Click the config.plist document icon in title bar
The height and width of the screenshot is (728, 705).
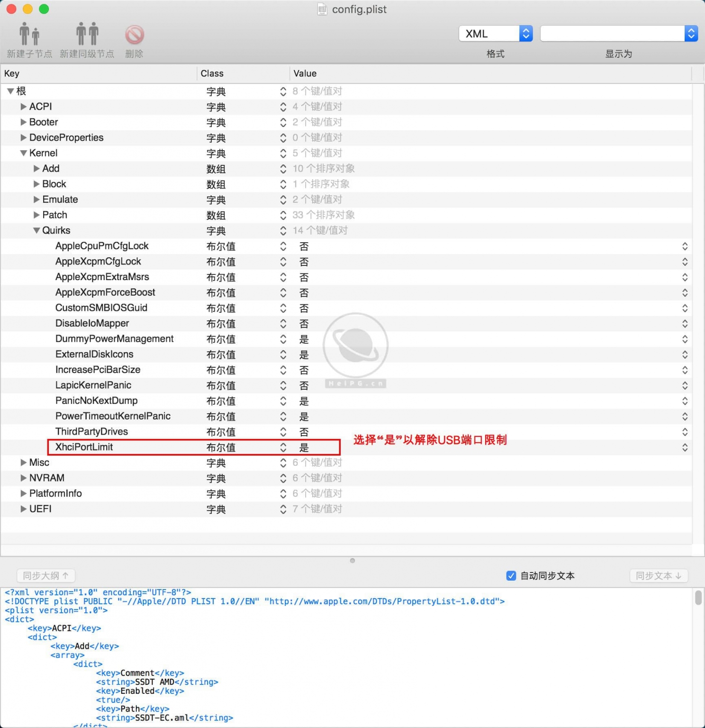click(x=323, y=9)
